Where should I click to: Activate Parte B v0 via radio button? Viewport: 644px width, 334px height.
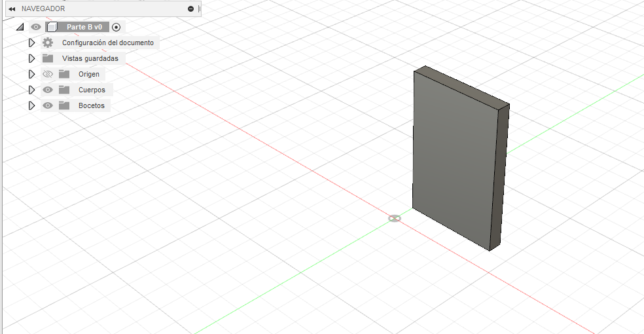click(x=116, y=27)
